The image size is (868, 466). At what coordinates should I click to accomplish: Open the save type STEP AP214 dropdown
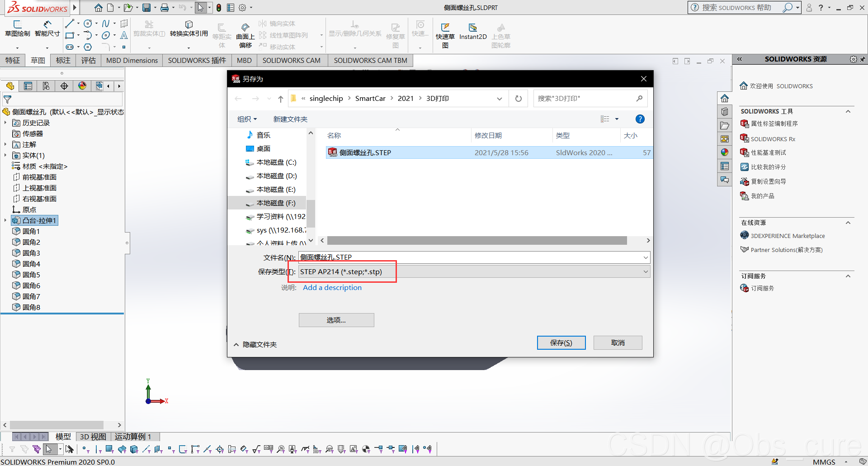coord(474,272)
